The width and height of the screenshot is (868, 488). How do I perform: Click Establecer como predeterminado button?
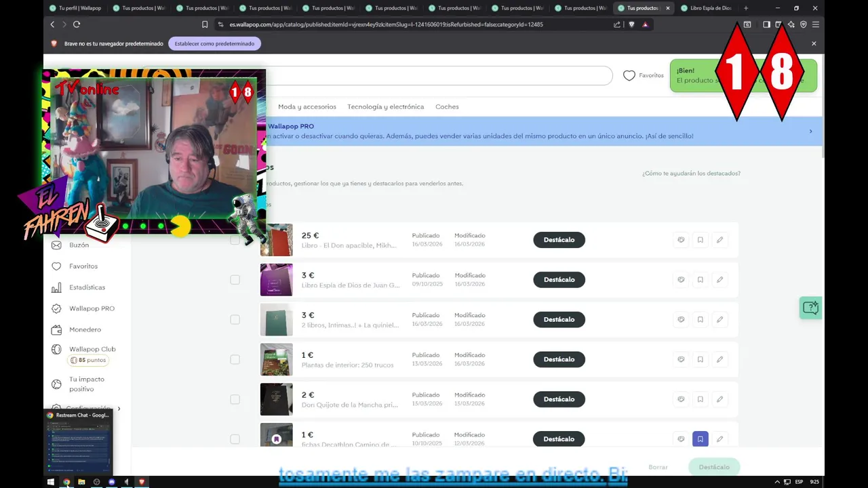point(214,43)
